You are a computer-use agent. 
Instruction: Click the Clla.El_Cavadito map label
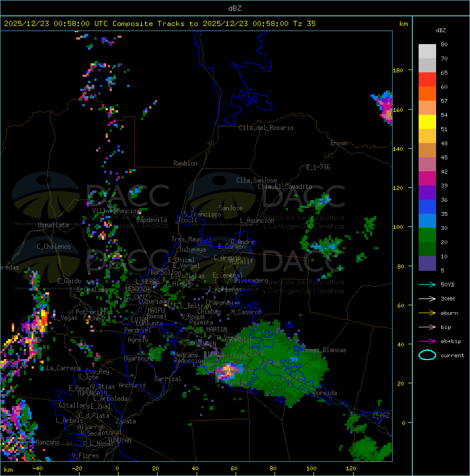(x=285, y=187)
